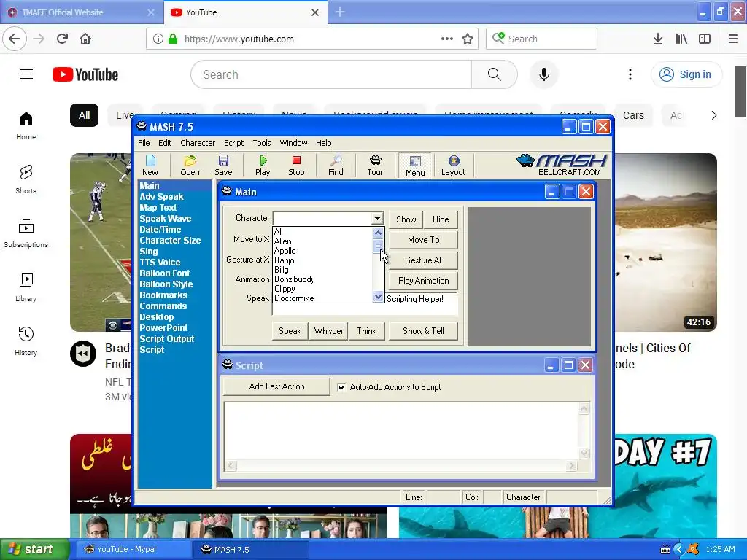Open Library in YouTube sidebar
The width and height of the screenshot is (747, 560).
click(x=26, y=287)
